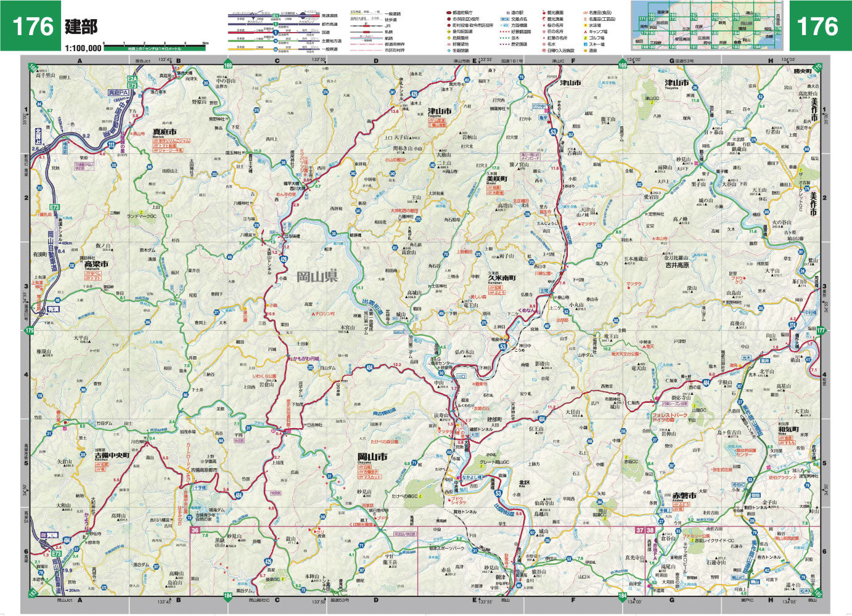Click the 169 adjacent page marker on top edge
Screen dimensions: 852x616
tap(228, 65)
